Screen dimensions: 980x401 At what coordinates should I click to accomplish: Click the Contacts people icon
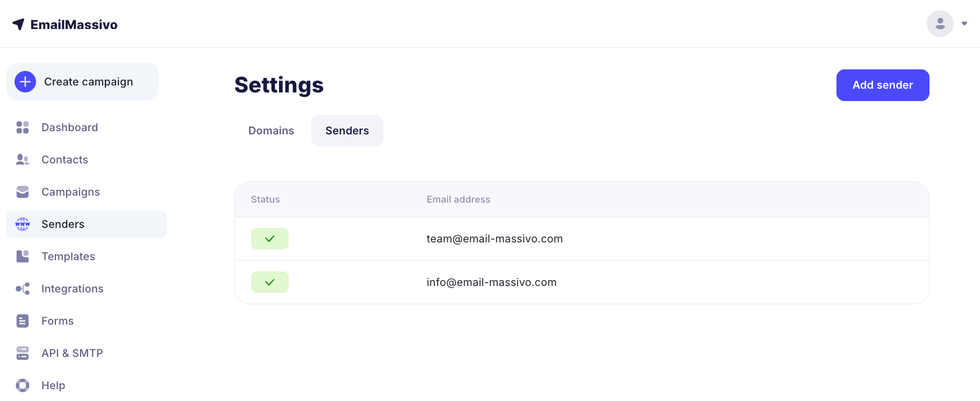(x=23, y=160)
